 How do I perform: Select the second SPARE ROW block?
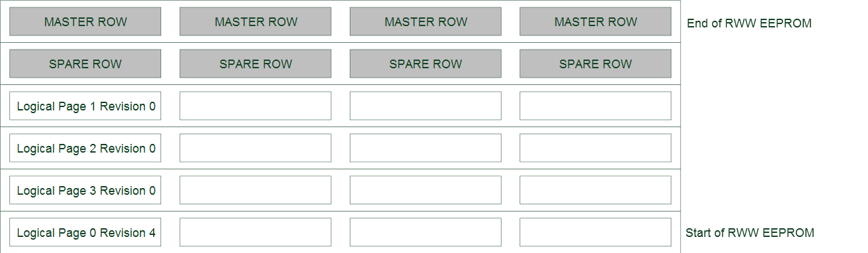point(255,64)
